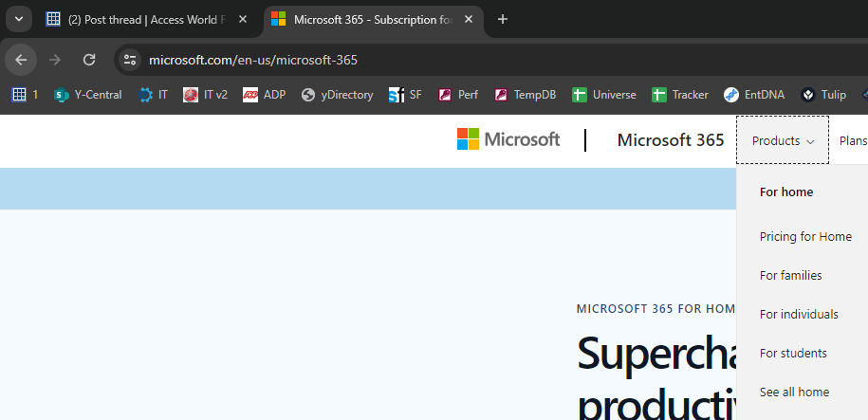Close the Access World Forums tab
The image size is (868, 420).
tap(243, 19)
